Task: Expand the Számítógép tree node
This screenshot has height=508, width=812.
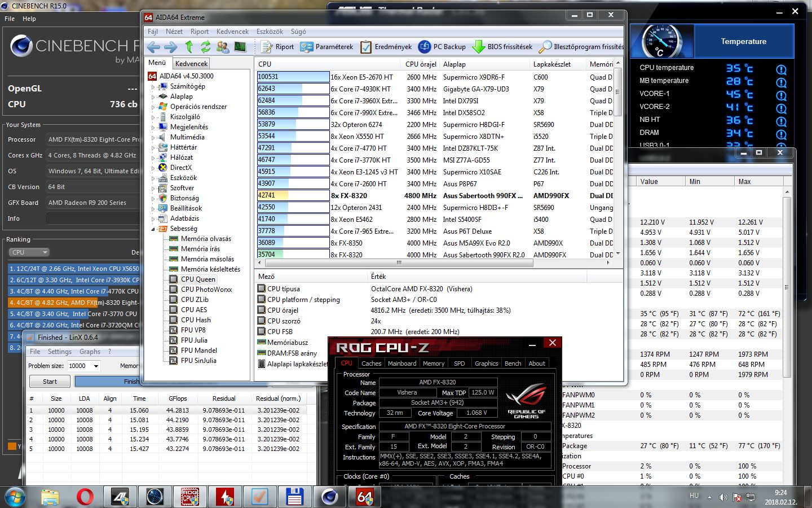Action: 152,87
